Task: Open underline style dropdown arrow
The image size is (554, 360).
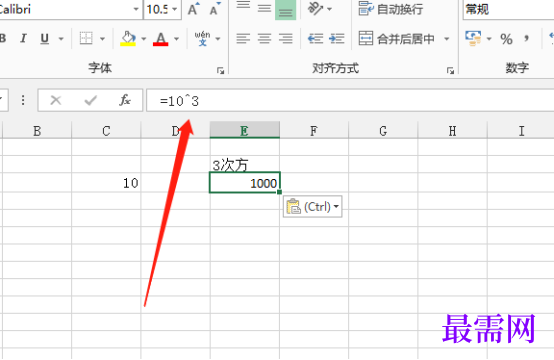Action: click(61, 39)
